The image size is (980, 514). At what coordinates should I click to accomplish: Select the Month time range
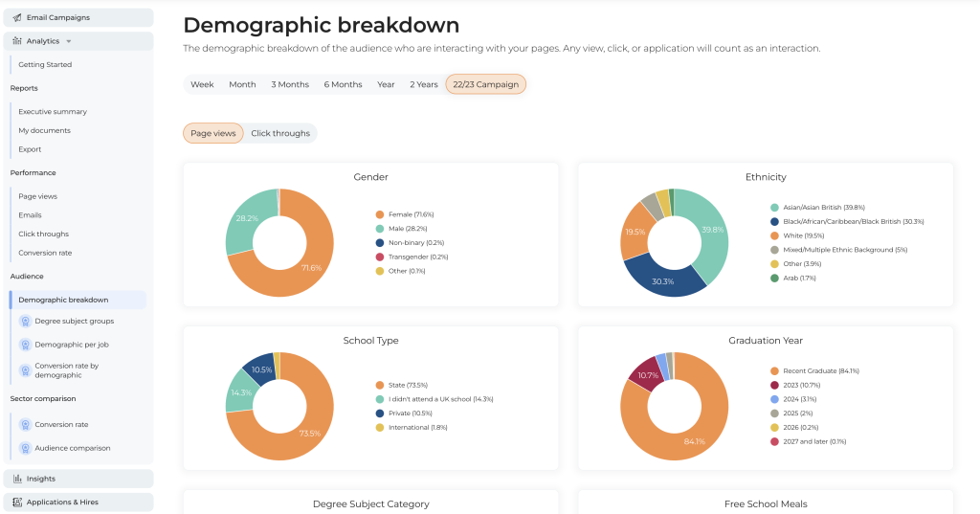242,84
